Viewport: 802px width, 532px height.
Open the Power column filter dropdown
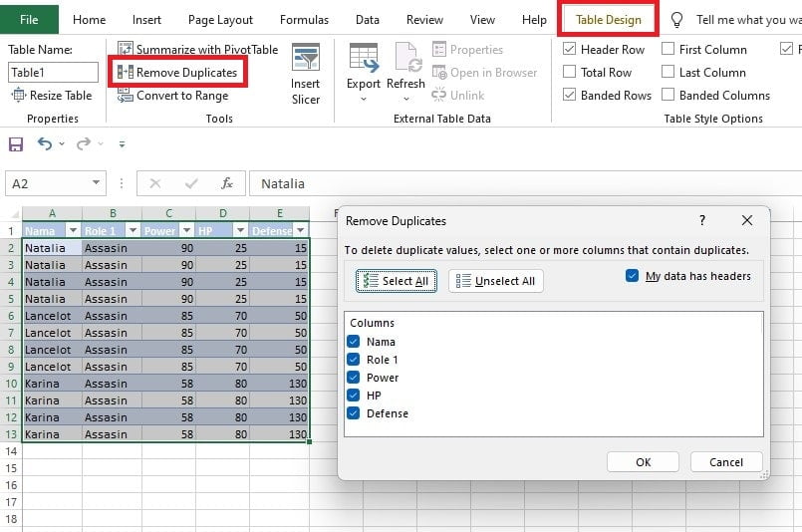(186, 231)
